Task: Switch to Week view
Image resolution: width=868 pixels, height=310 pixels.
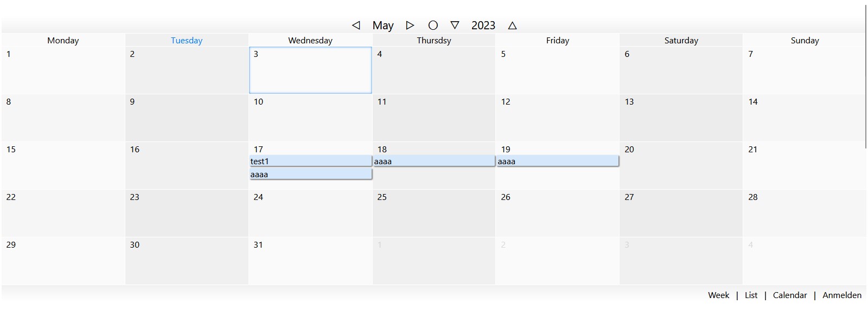Action: coord(718,295)
